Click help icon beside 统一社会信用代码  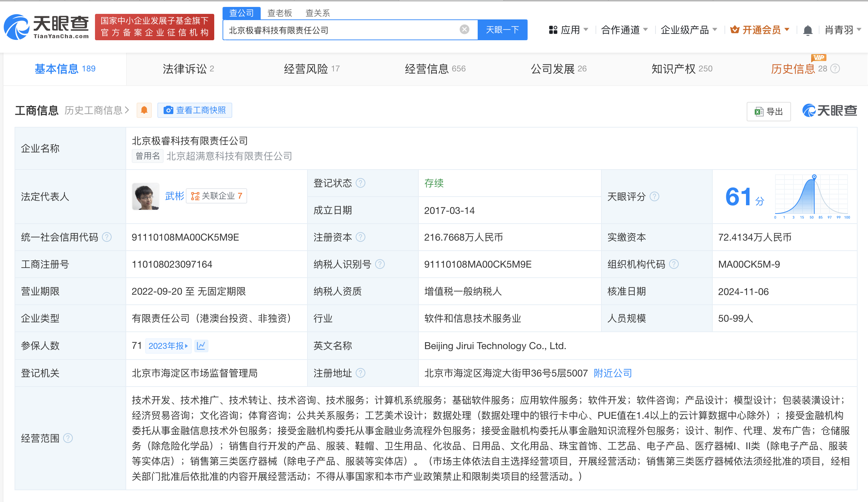point(107,237)
